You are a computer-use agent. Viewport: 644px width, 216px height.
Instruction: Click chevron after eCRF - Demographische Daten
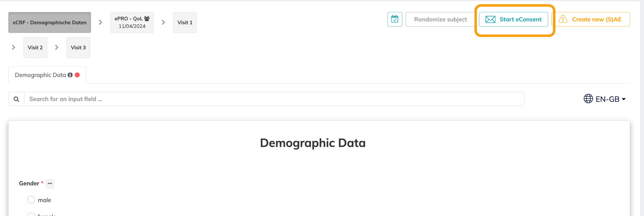pyautogui.click(x=100, y=22)
